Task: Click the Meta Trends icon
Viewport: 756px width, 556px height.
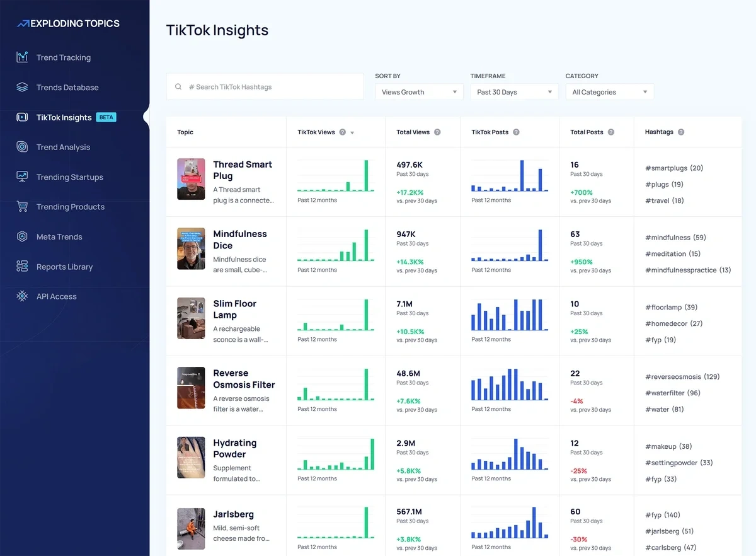Action: pyautogui.click(x=21, y=236)
